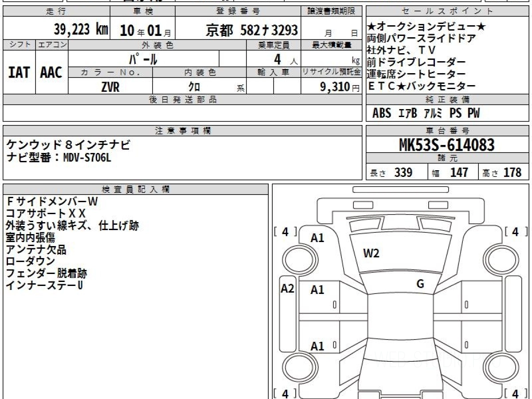Select the PW equipment entry
Screen dimensions: 532x399
(473, 113)
